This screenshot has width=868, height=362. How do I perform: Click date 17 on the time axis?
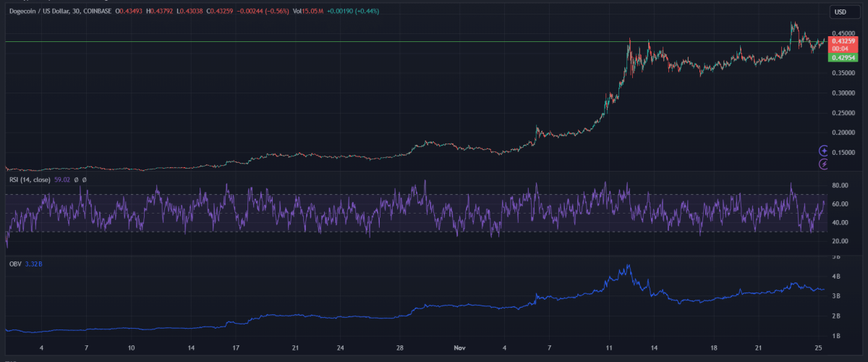click(236, 348)
